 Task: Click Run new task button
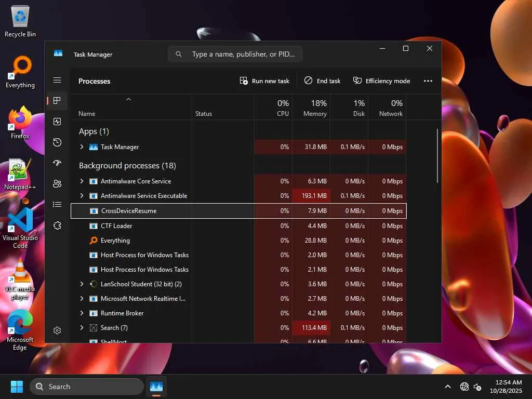pos(264,81)
